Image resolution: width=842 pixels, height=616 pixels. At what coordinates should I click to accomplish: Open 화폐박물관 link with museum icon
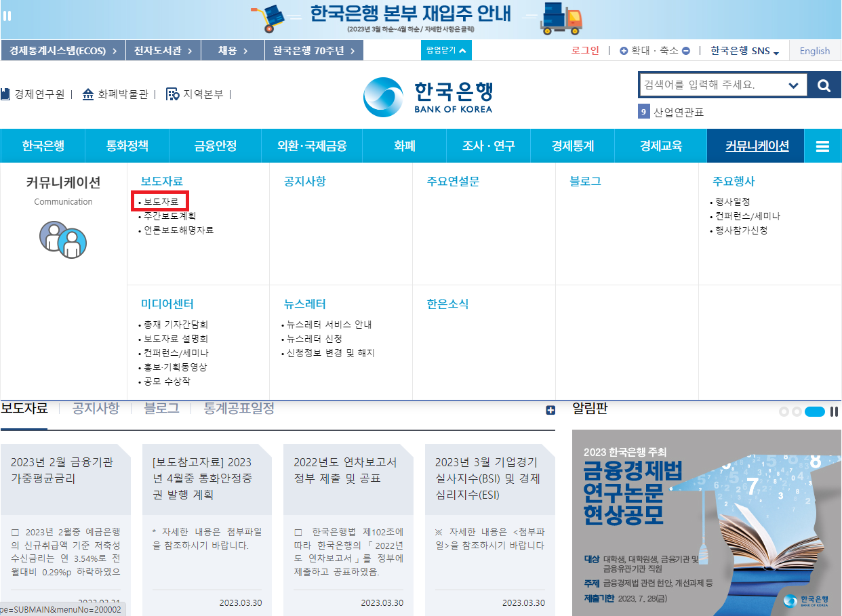[x=115, y=94]
